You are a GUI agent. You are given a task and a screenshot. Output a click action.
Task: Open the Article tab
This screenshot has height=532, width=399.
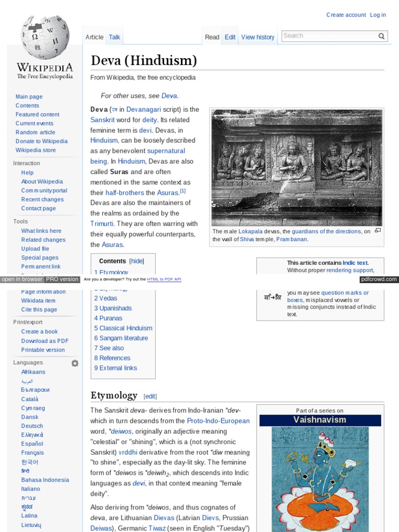95,37
